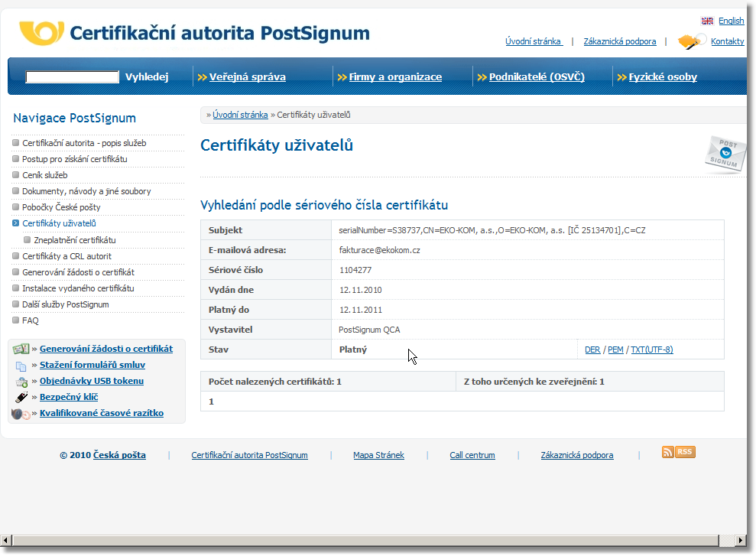
Task: Click the PostSignum stamp image
Action: [x=725, y=154]
